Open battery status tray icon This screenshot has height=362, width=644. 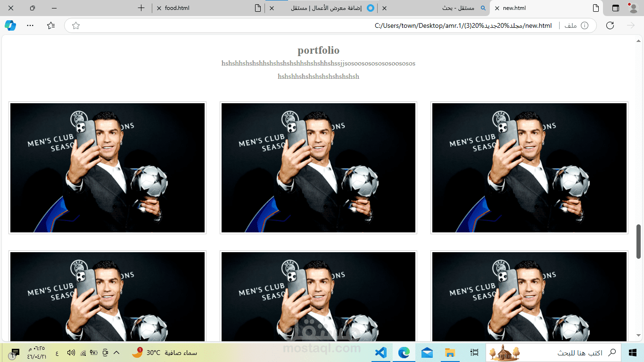94,353
